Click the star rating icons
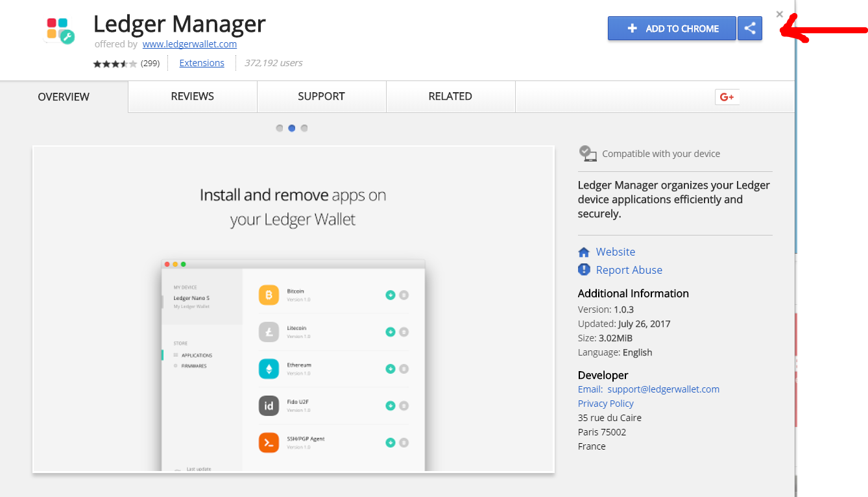868x497 pixels. [115, 64]
